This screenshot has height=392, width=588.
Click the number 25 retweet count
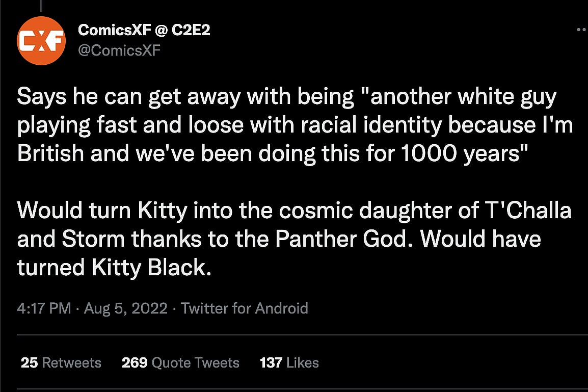tap(29, 363)
